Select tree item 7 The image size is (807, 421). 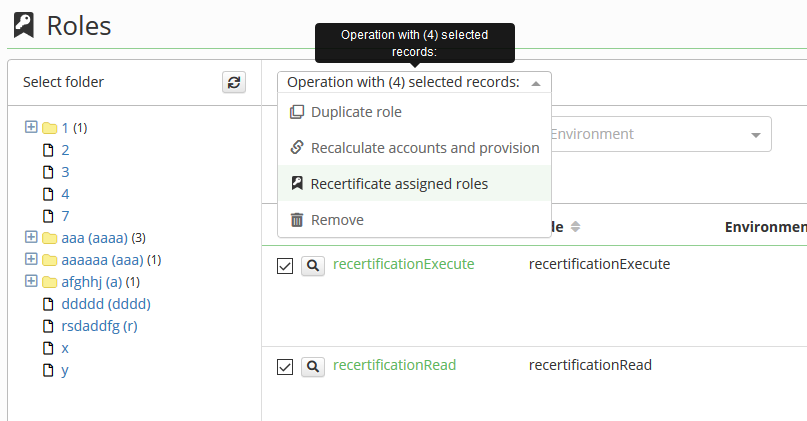click(65, 217)
